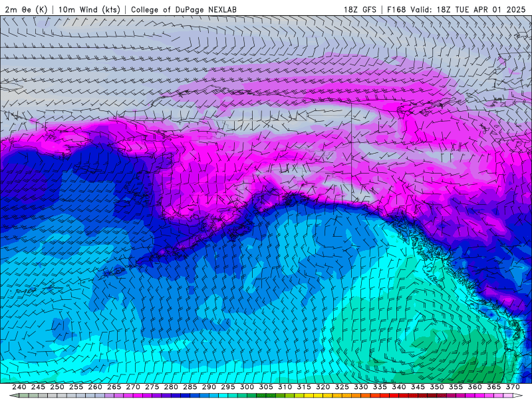Click the 265 value on the color scale
This screenshot has width=532, height=399.
point(114,387)
